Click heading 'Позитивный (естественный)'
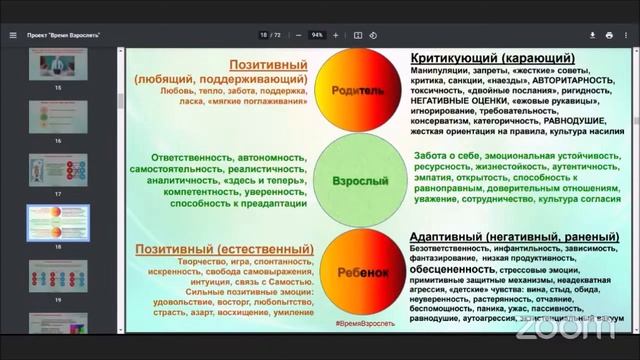640x360 pixels. coord(224,249)
